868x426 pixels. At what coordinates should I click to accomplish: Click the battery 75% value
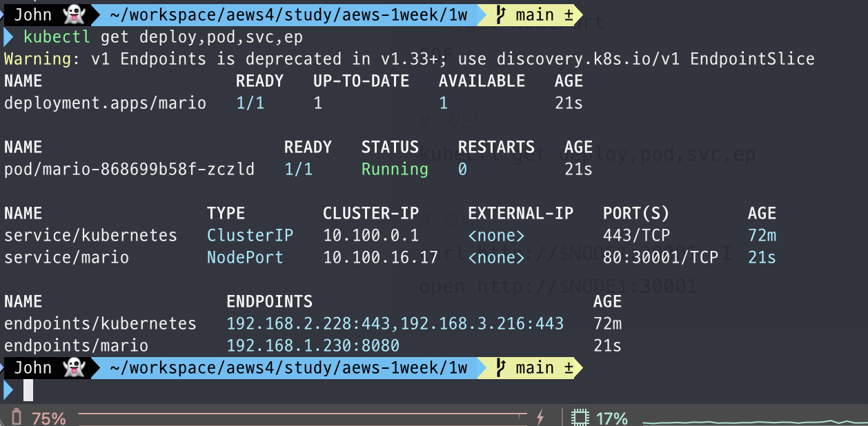coord(48,418)
